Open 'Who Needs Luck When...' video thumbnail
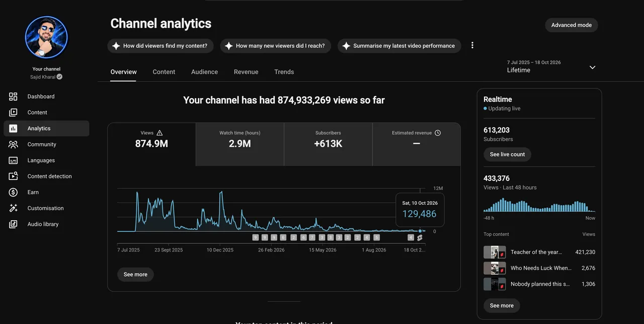Screen dimensions: 644x324 pyautogui.click(x=495, y=268)
